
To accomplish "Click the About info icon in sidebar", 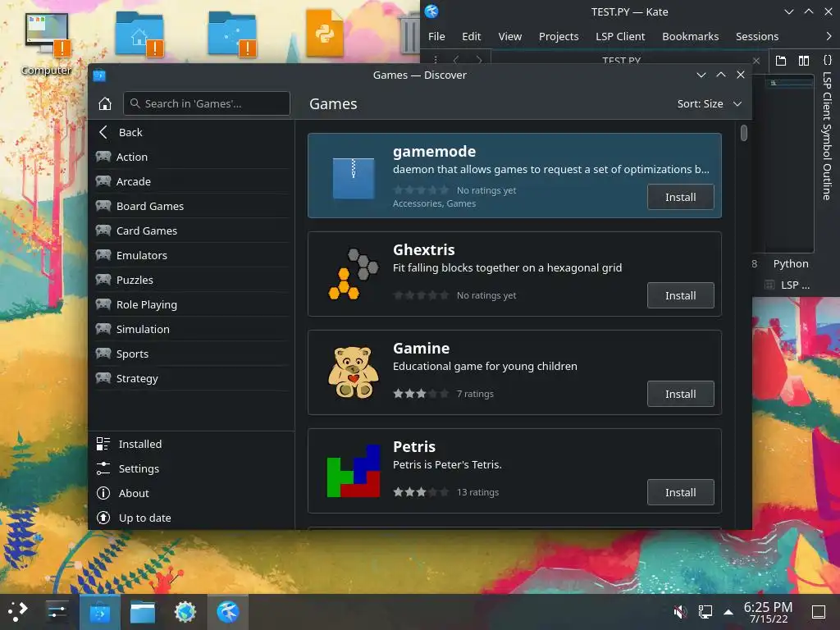I will point(103,493).
